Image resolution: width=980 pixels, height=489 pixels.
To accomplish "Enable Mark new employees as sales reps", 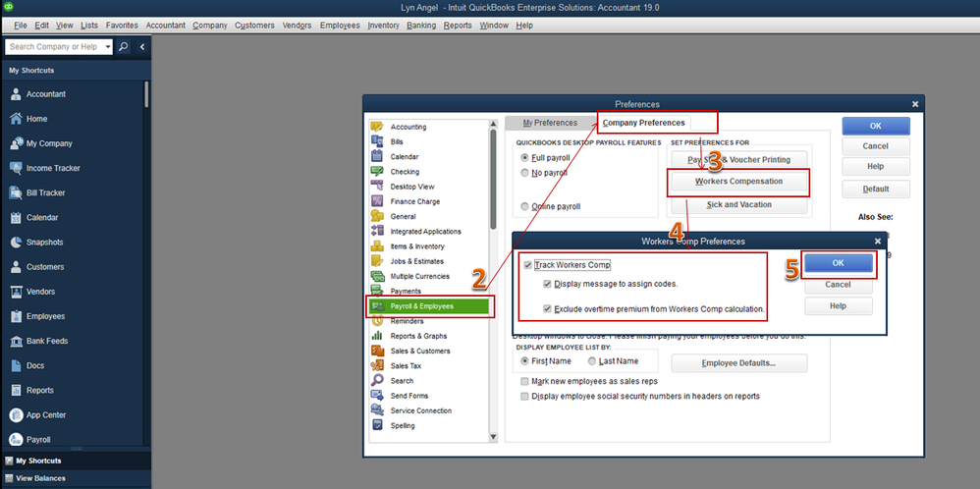I will pos(524,381).
